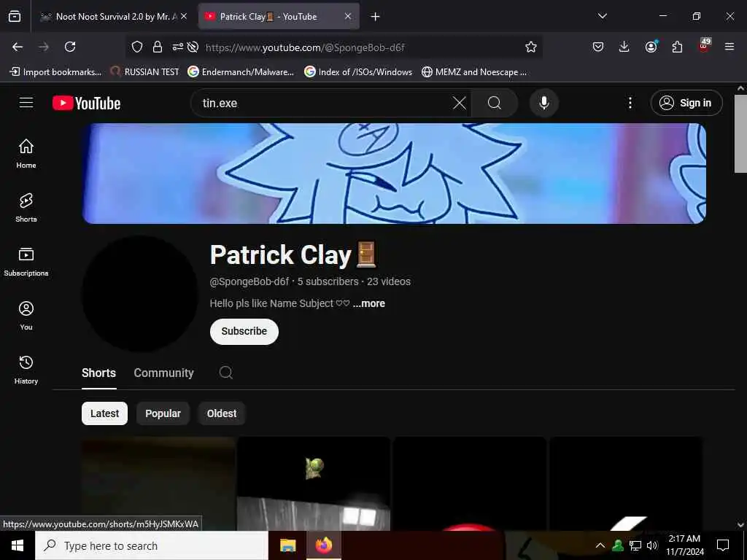Open Pocket save button
Viewport: 747px width, 560px height.
598,47
